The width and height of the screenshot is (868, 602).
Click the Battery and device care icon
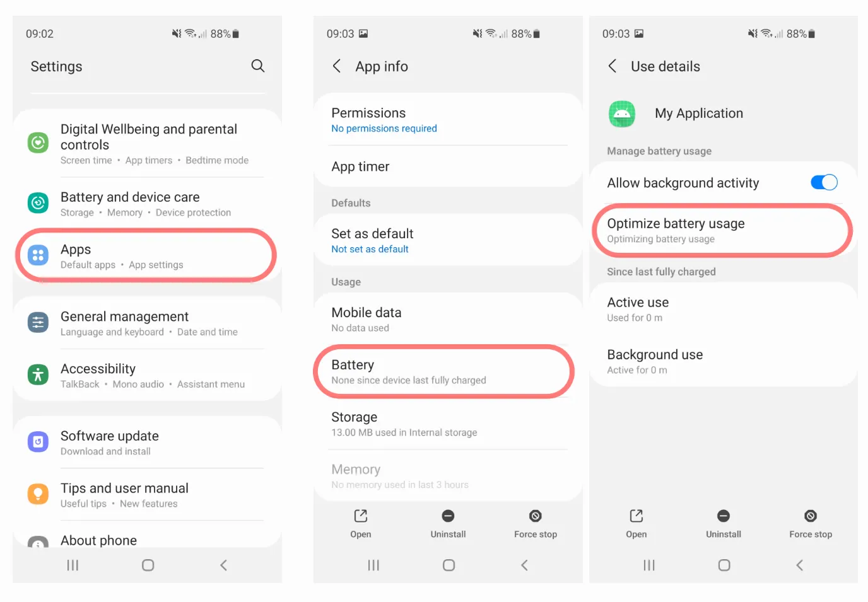pyautogui.click(x=38, y=203)
